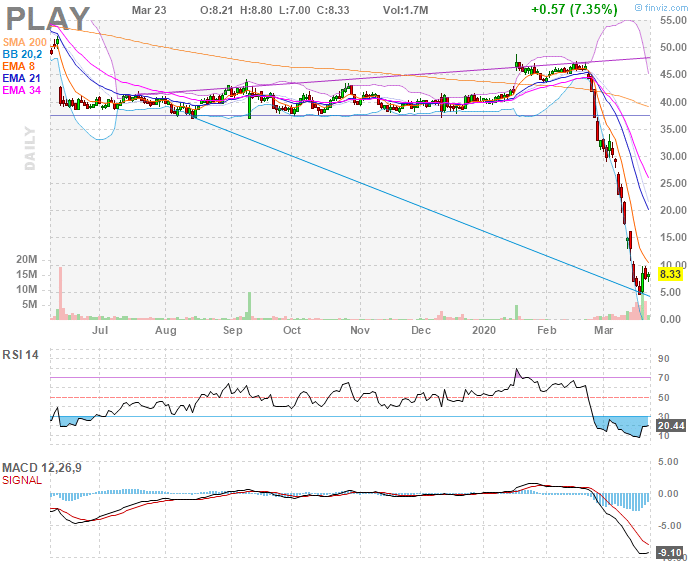
Task: Click the 55.00 price axis label
Action: pyautogui.click(x=673, y=20)
